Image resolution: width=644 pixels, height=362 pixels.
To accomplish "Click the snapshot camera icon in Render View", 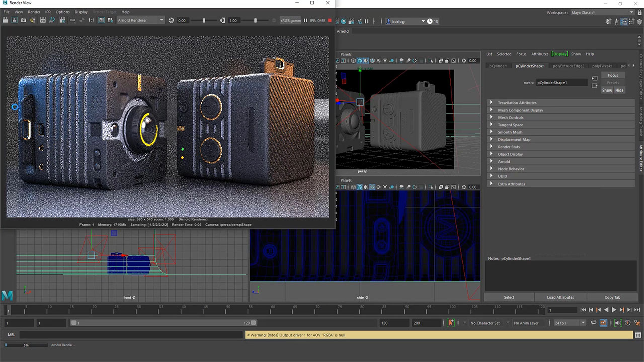I will pyautogui.click(x=24, y=20).
